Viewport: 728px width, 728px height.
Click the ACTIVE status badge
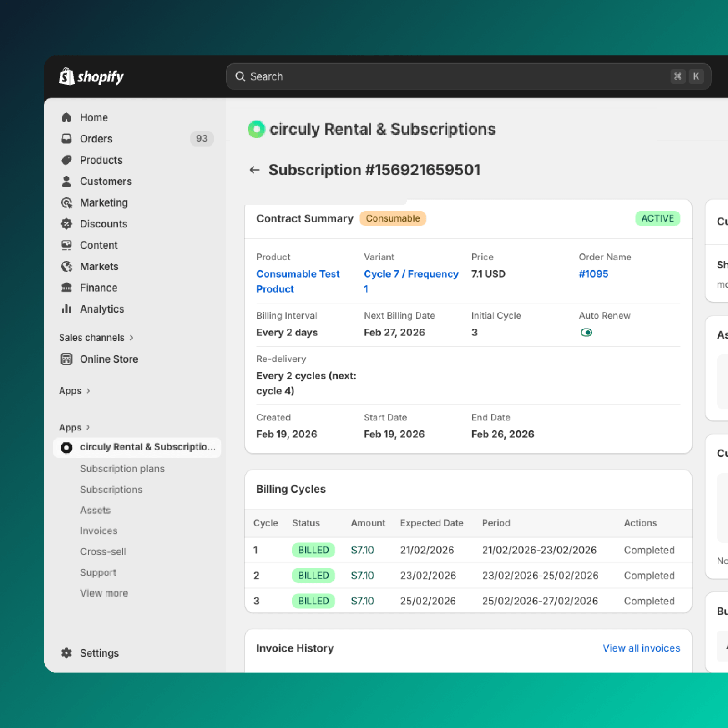coord(657,218)
